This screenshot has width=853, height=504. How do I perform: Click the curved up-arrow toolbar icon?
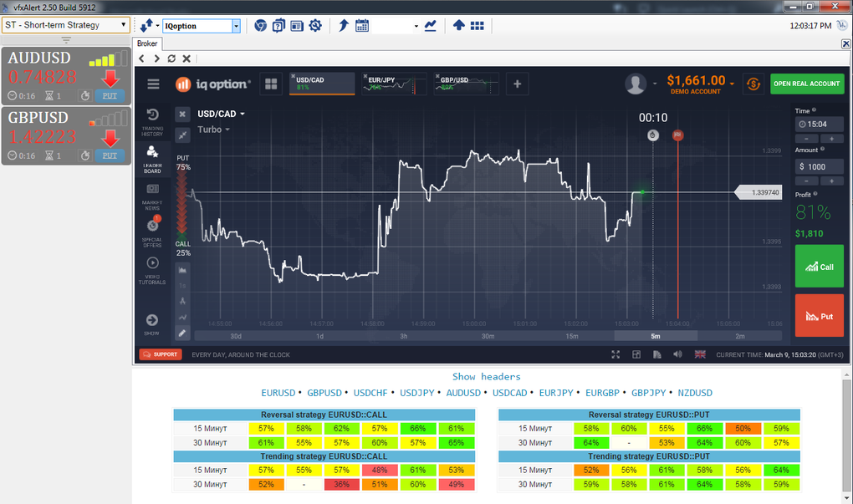[343, 26]
